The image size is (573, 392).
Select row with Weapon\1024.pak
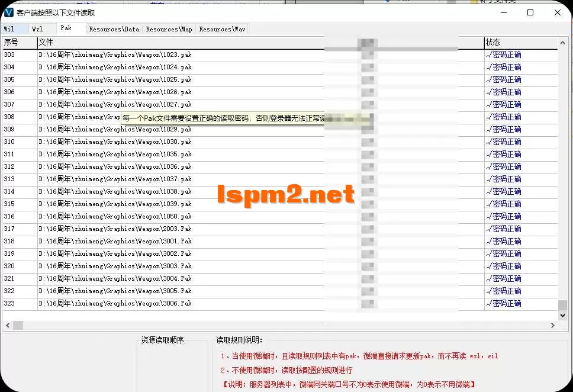281,68
